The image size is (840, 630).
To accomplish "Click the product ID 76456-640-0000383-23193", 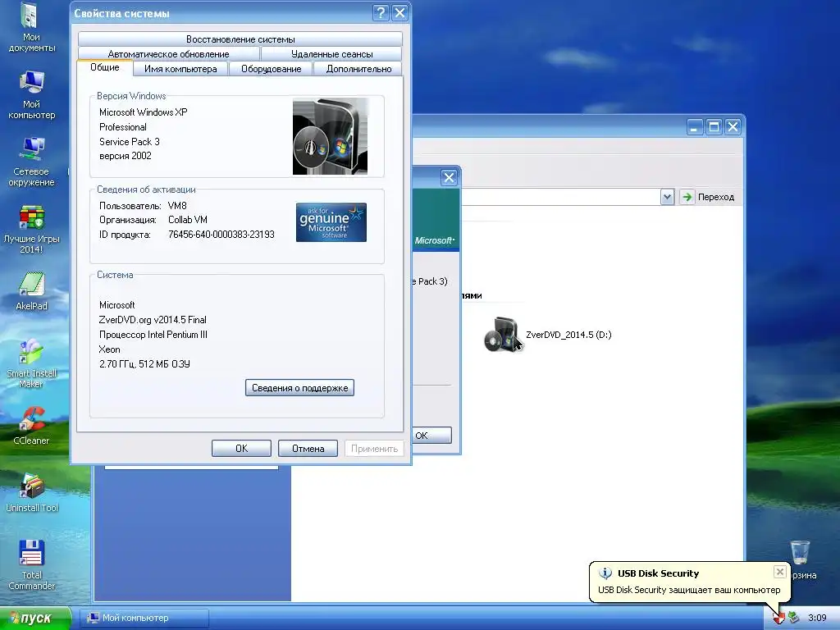I will pos(221,235).
